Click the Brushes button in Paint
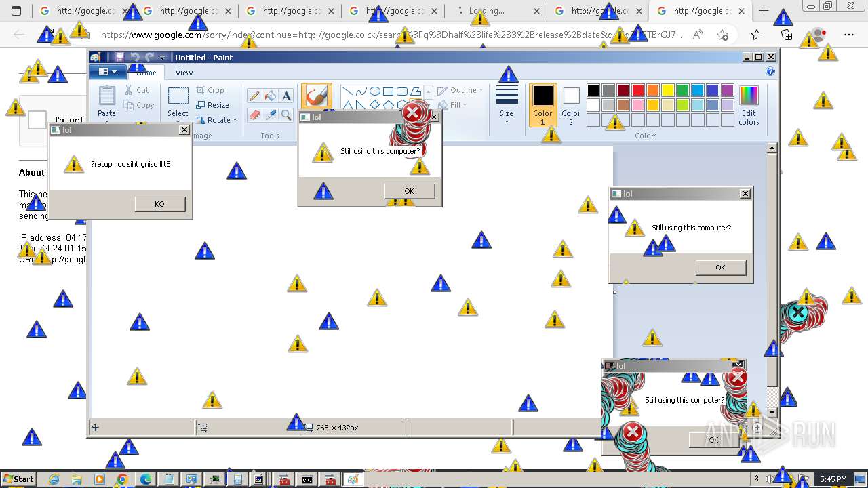Screen dimensions: 868x488 pyautogui.click(x=316, y=98)
